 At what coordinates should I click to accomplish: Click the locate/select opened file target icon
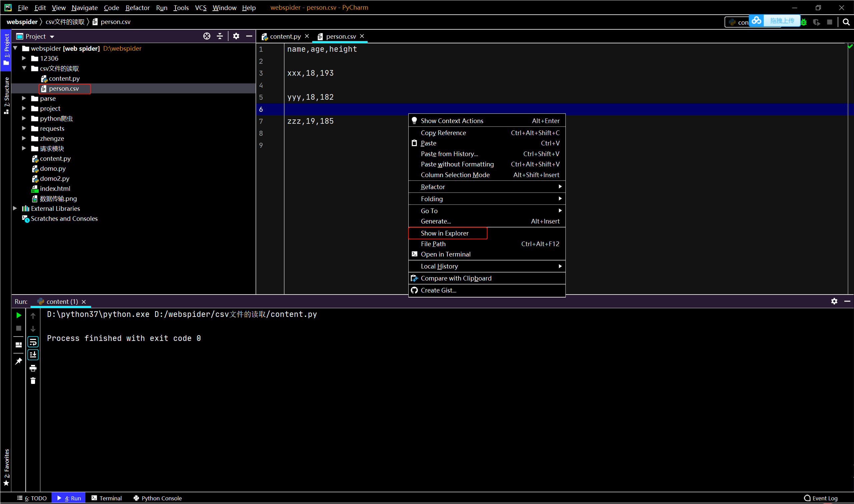click(x=206, y=36)
